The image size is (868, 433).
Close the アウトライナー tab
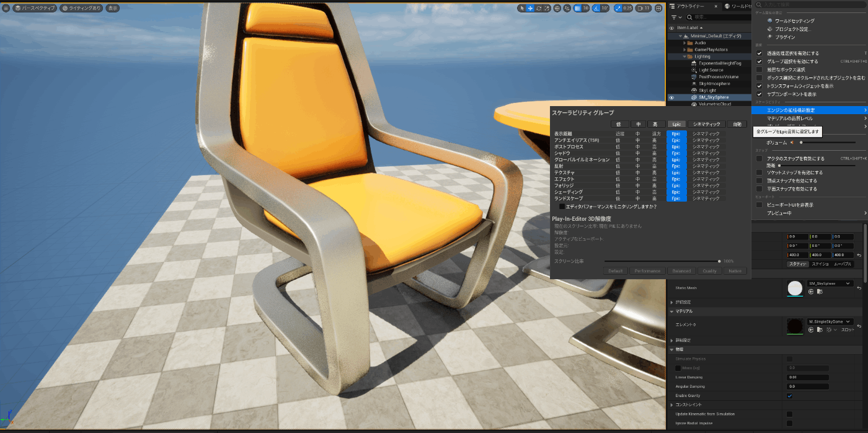[716, 6]
